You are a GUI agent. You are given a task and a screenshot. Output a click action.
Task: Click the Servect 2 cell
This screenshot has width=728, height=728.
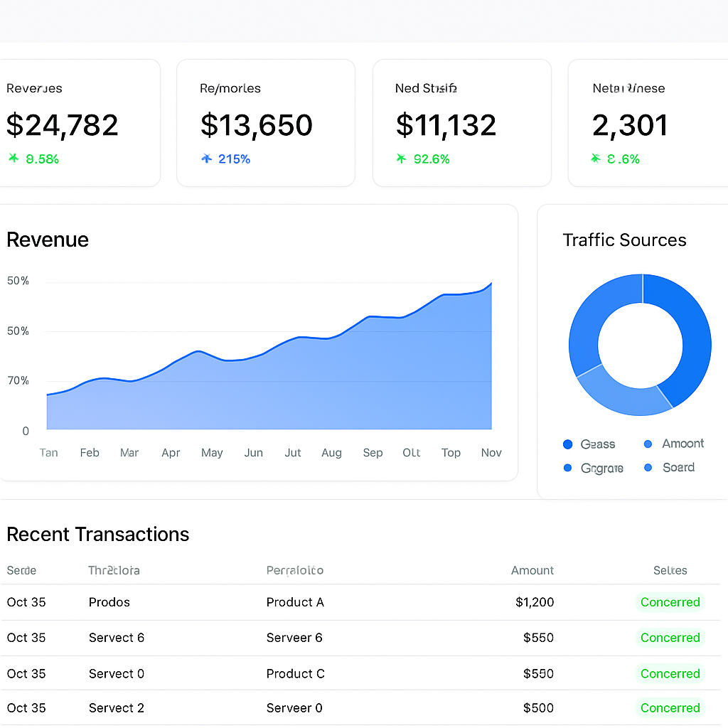click(117, 708)
